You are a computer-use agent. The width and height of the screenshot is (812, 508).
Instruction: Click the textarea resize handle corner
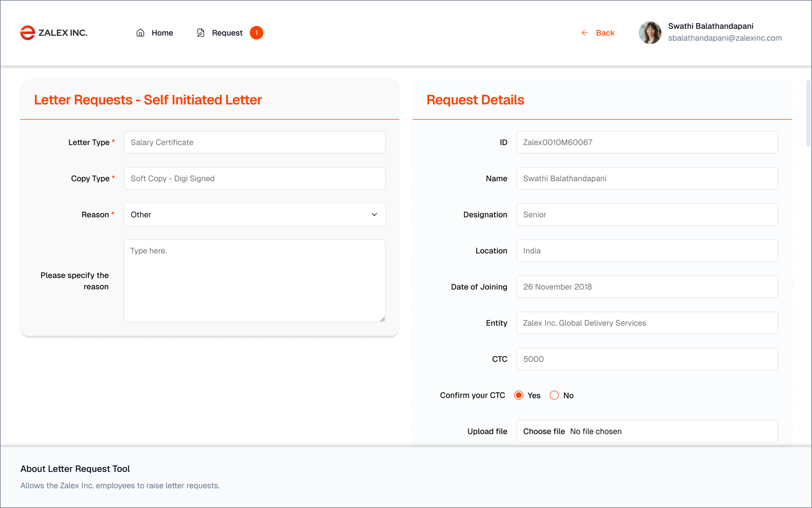(383, 319)
